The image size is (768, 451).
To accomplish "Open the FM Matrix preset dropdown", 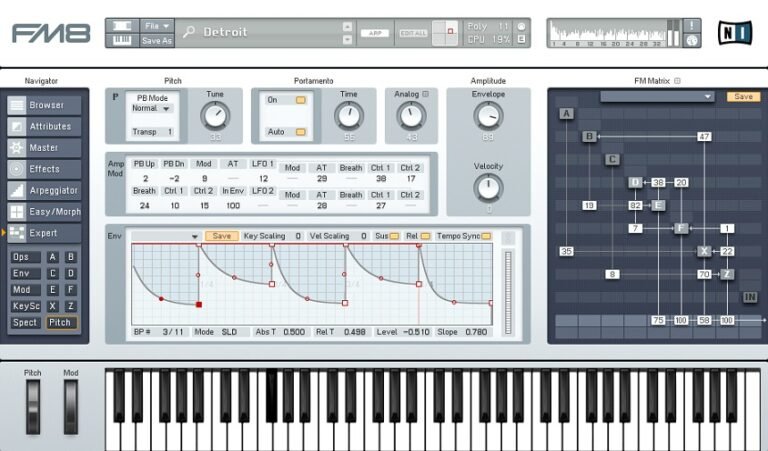I will [657, 97].
